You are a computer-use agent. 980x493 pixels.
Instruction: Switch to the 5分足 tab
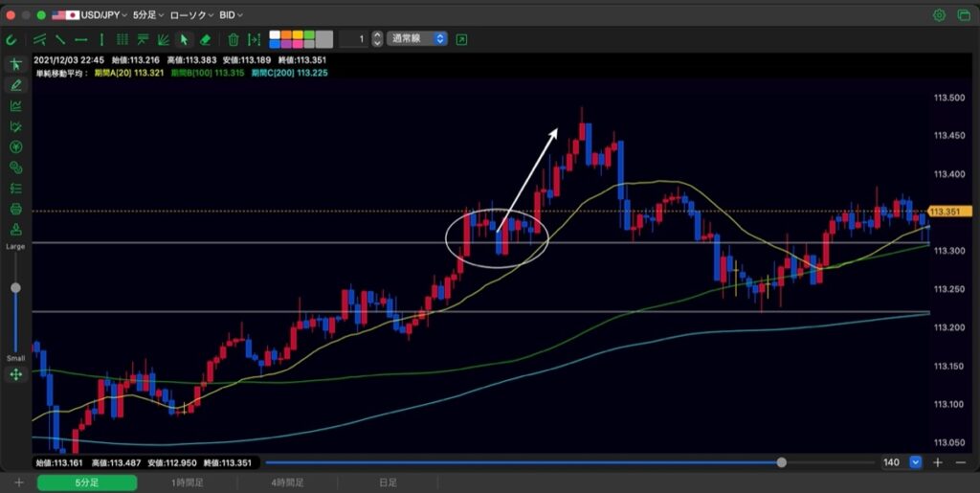click(x=87, y=483)
